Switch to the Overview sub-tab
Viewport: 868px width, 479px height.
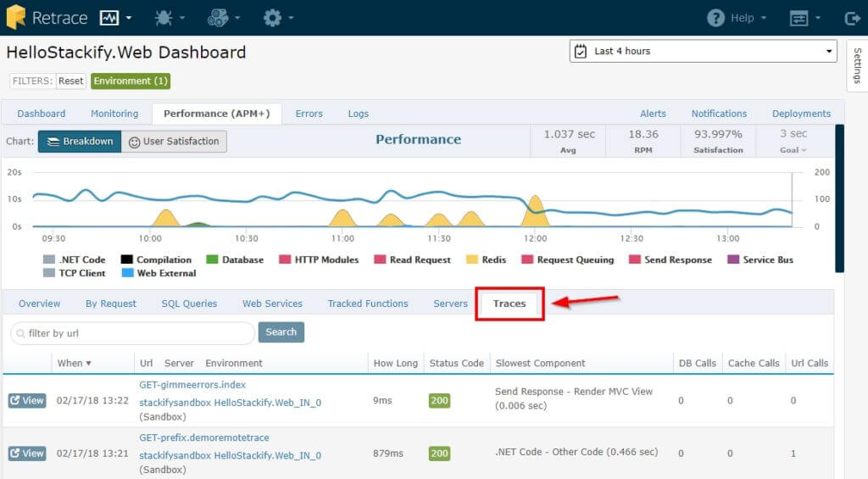[39, 304]
